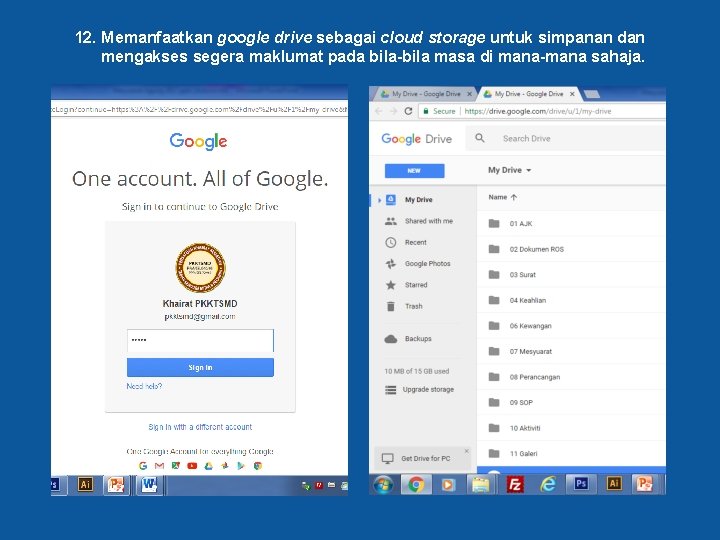Click the browser back arrow

[379, 111]
